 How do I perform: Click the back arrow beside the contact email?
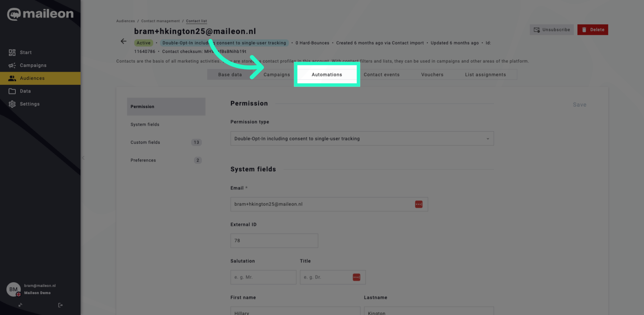(x=123, y=41)
